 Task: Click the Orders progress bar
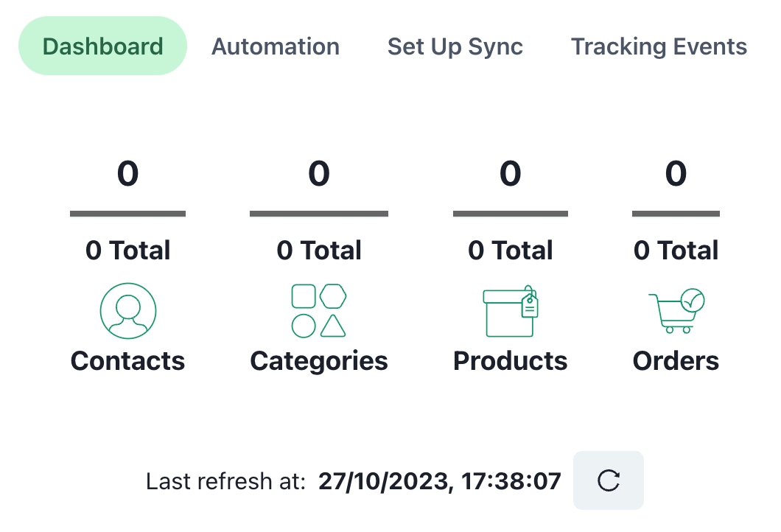tap(676, 214)
